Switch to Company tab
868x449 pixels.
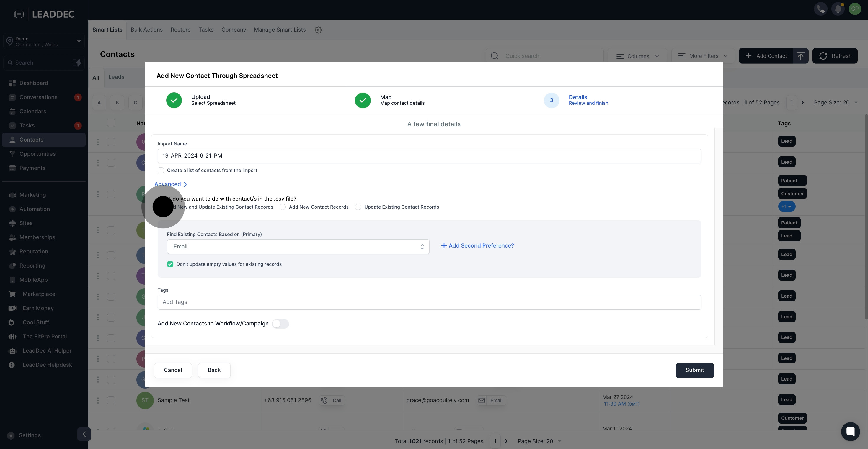tap(234, 30)
